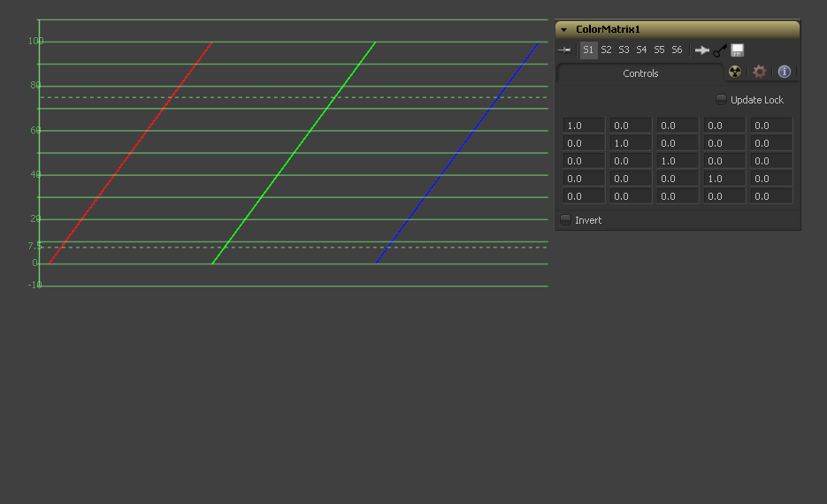Switch to settings version S4
This screenshot has height=504, width=827.
(641, 50)
